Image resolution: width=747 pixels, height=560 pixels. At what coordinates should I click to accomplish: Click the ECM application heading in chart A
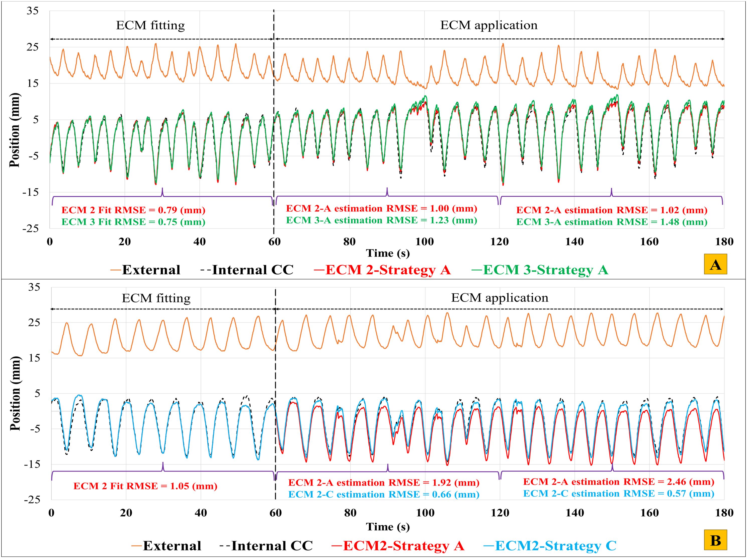pyautogui.click(x=489, y=25)
